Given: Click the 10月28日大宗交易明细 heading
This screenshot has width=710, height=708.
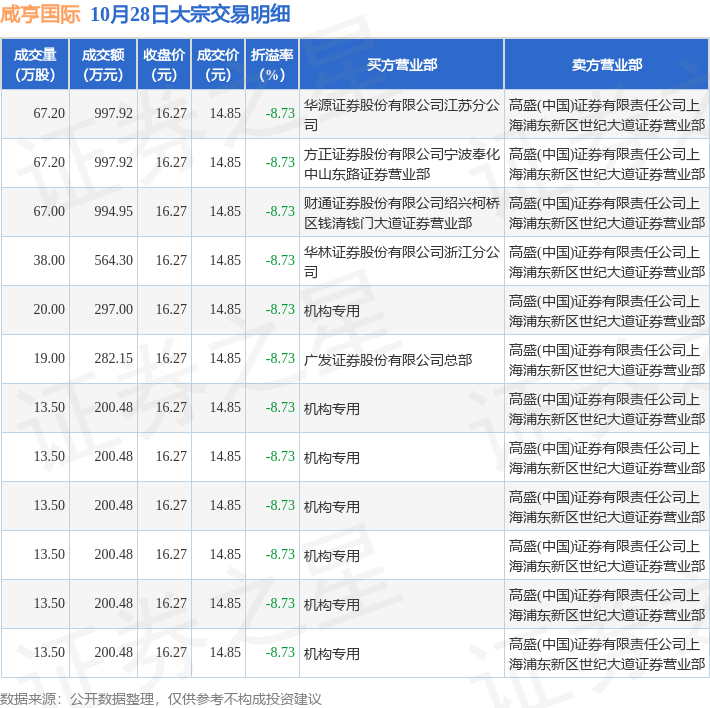Looking at the screenshot, I should click(190, 14).
